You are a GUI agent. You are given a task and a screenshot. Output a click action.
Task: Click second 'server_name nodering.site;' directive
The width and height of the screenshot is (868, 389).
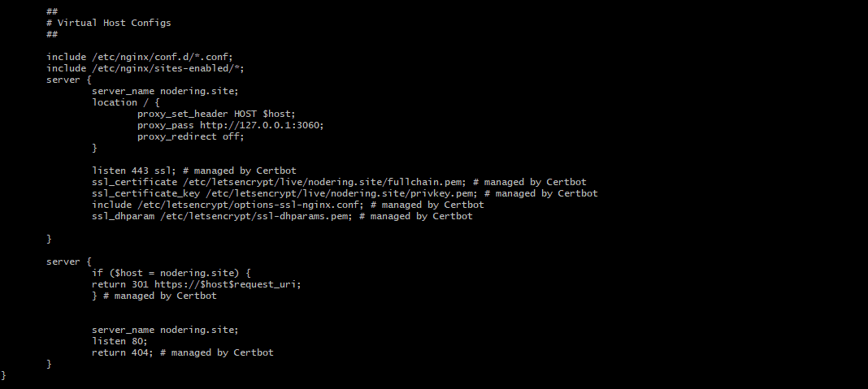click(x=165, y=330)
